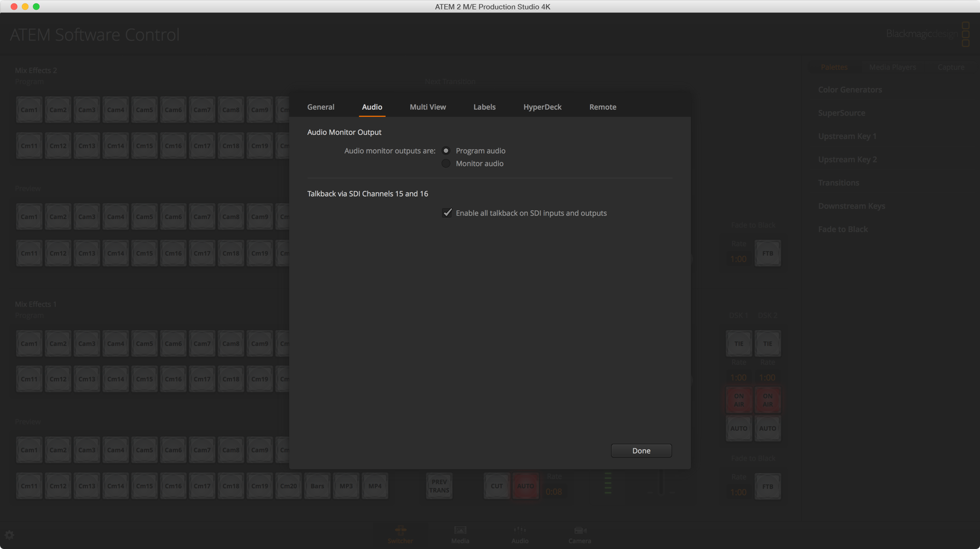The image size is (980, 549).
Task: Select the Program audio radio button
Action: point(446,150)
